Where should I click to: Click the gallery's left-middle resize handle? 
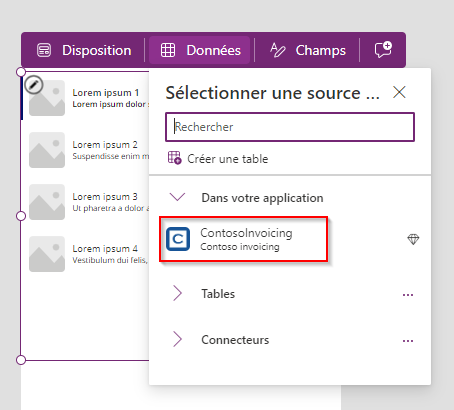coord(21,216)
